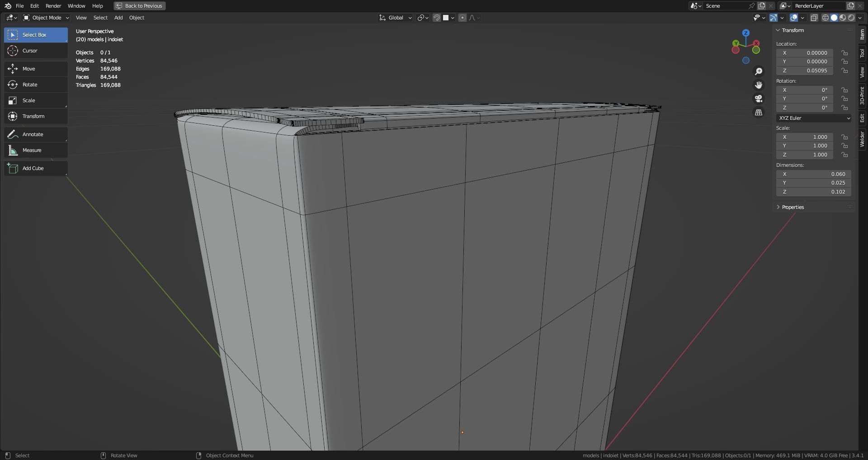This screenshot has width=868, height=460.
Task: Open the Render menu
Action: [x=53, y=6]
